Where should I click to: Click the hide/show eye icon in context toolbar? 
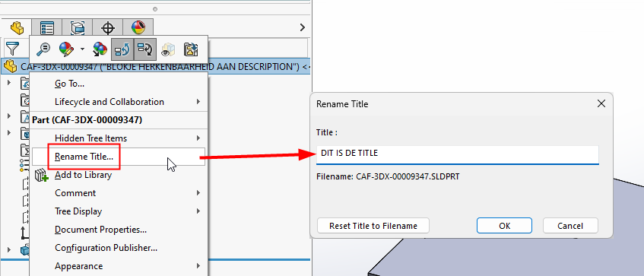168,49
